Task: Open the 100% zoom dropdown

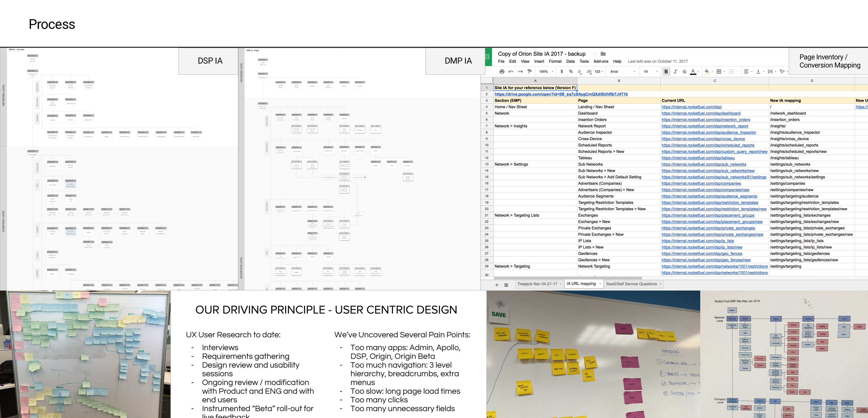Action: [x=546, y=71]
